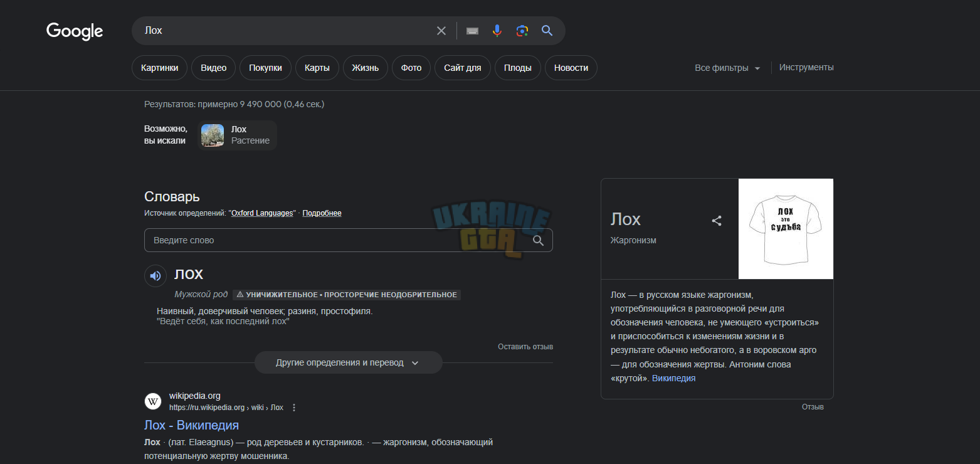
Task: Click the Google logo
Action: [x=75, y=31]
